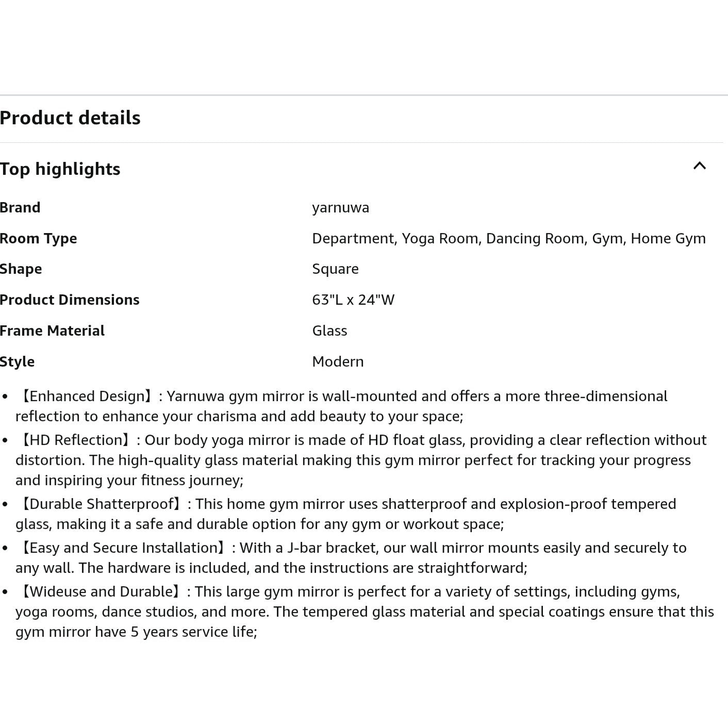Click the Product details heading
Screen dimensions: 728x728
(70, 118)
